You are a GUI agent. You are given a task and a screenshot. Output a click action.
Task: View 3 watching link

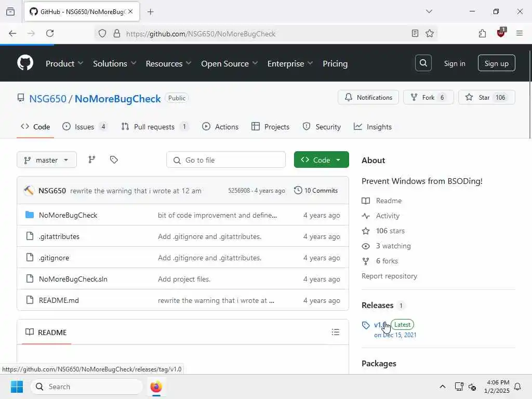click(x=386, y=246)
